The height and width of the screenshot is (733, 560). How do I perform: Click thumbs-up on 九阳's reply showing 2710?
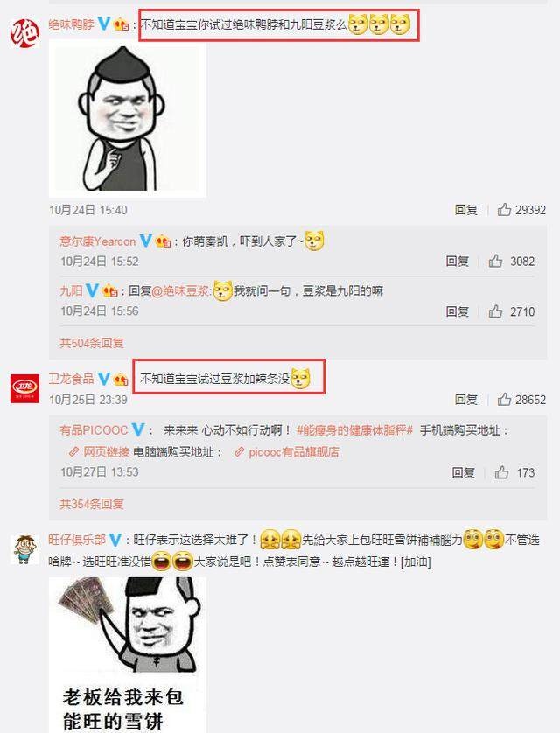tap(495, 311)
